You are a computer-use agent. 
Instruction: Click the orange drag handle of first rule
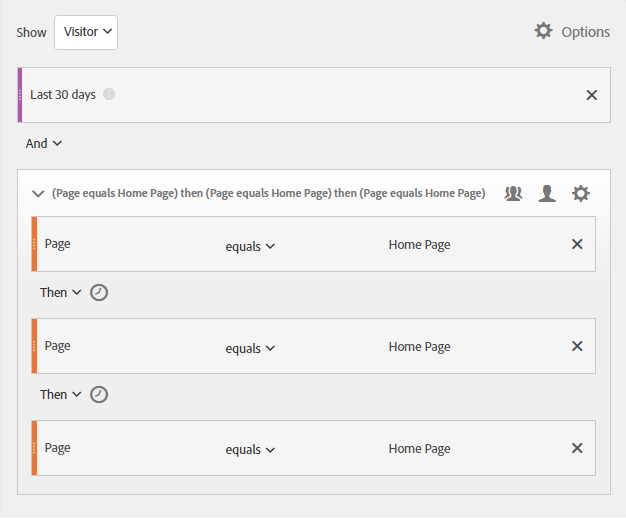pos(34,244)
